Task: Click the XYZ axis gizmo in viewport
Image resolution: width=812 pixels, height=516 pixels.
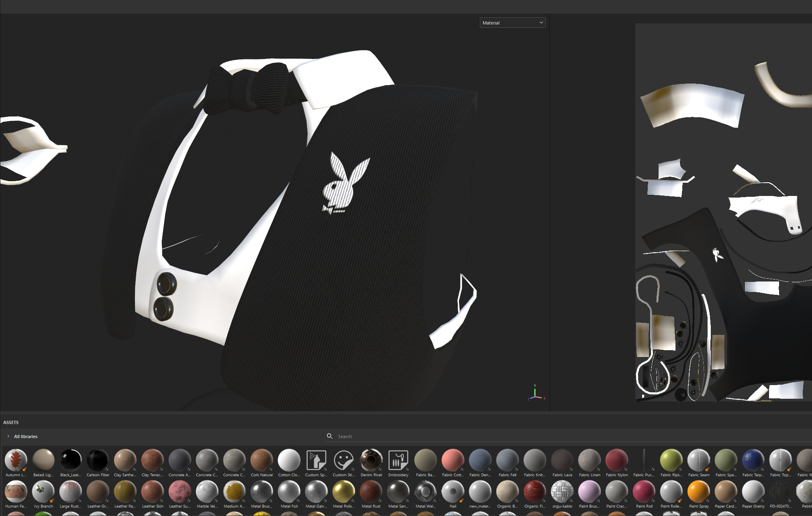Action: [x=536, y=393]
